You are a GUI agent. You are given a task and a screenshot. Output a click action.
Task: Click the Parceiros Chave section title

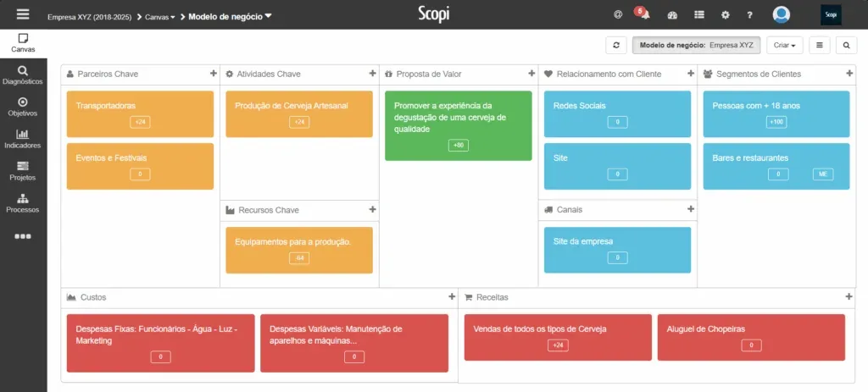pos(108,75)
